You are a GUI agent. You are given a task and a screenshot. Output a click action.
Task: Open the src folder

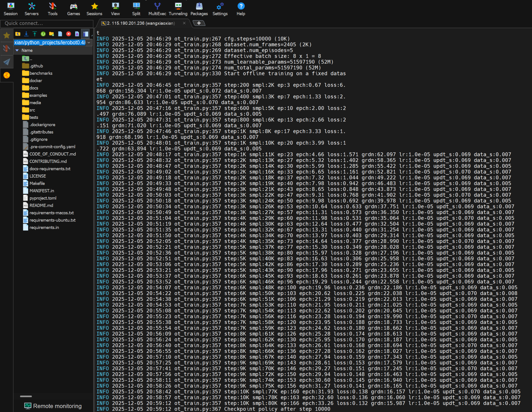(x=32, y=110)
